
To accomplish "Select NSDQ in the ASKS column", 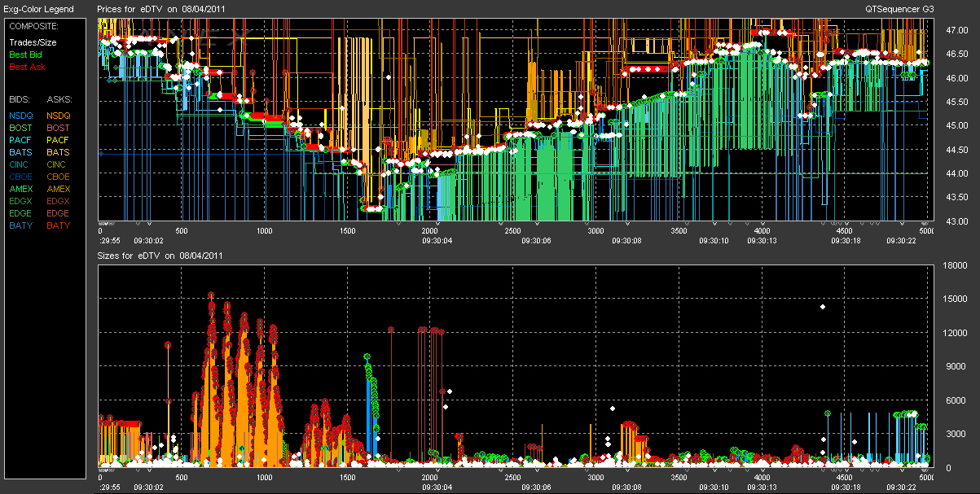I will [59, 116].
